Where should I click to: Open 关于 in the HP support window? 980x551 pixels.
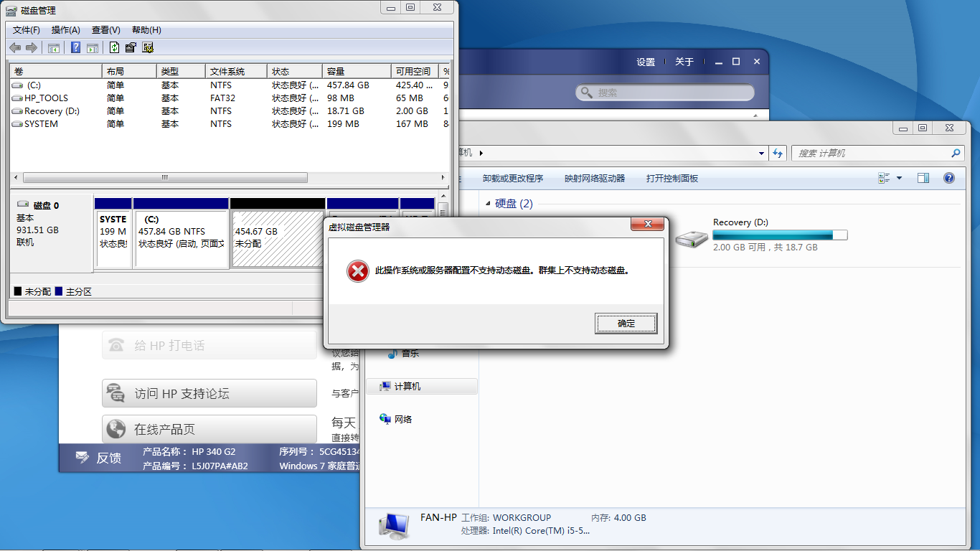(x=684, y=62)
